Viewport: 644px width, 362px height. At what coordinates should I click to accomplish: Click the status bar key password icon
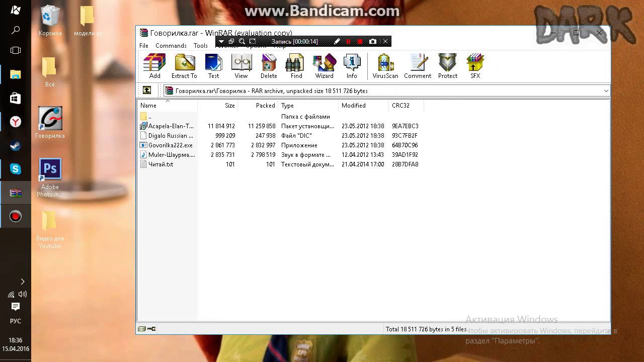coord(151,329)
